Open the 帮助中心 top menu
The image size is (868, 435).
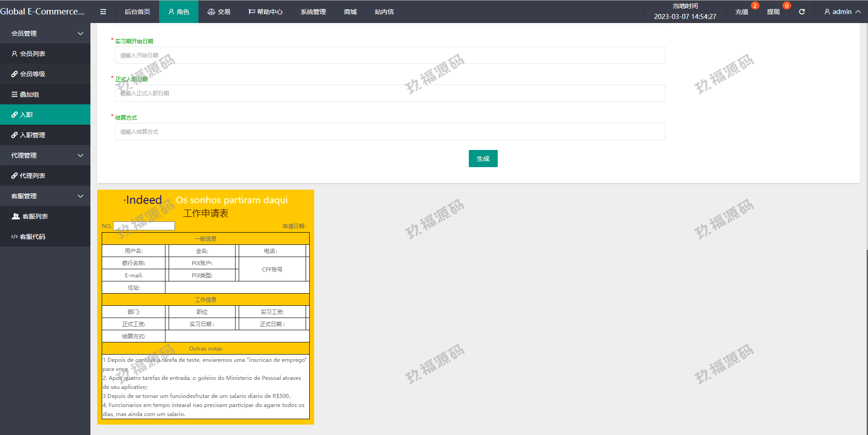pyautogui.click(x=265, y=12)
